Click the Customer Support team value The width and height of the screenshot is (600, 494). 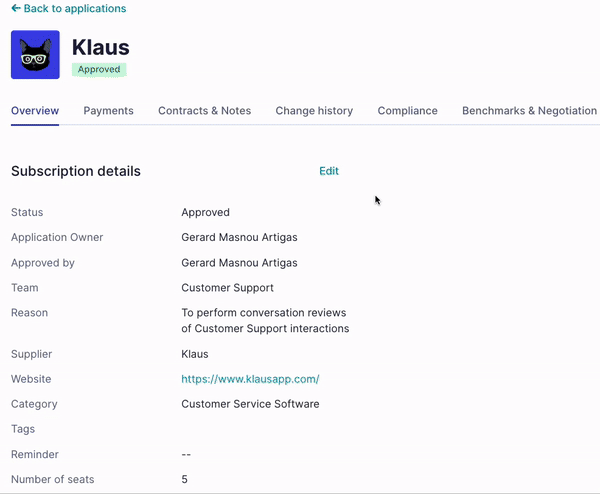coord(227,288)
